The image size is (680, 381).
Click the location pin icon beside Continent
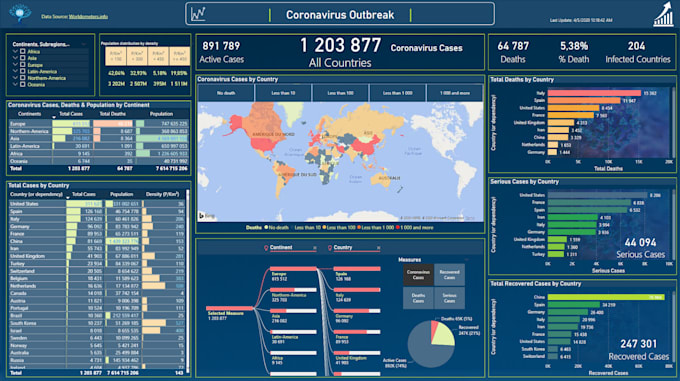(266, 248)
